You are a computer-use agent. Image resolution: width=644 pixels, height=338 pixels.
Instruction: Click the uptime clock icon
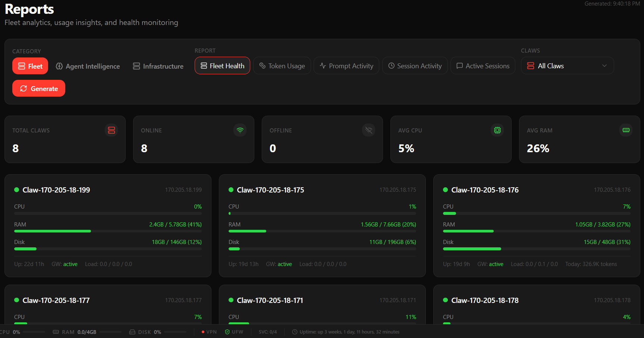point(295,332)
